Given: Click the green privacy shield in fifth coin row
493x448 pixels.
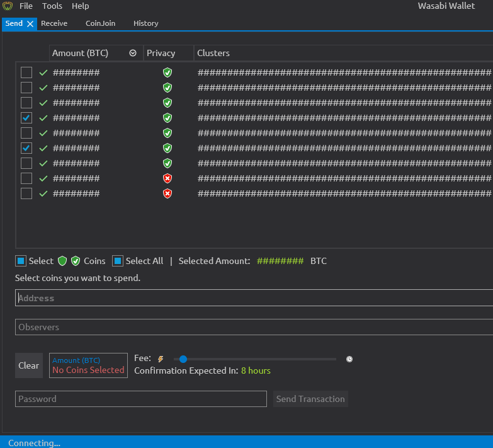Looking at the screenshot, I should [167, 133].
